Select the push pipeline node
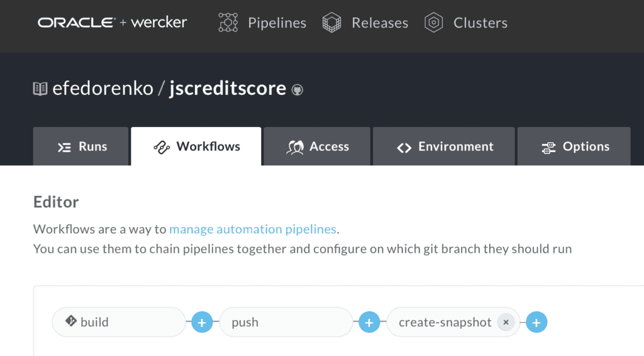The width and height of the screenshot is (644, 356). point(286,322)
